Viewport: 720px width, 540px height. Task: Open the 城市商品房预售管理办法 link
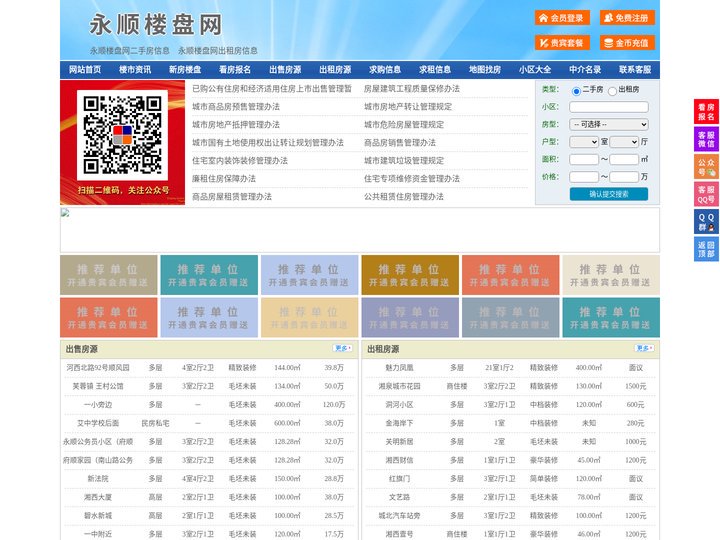pos(236,107)
